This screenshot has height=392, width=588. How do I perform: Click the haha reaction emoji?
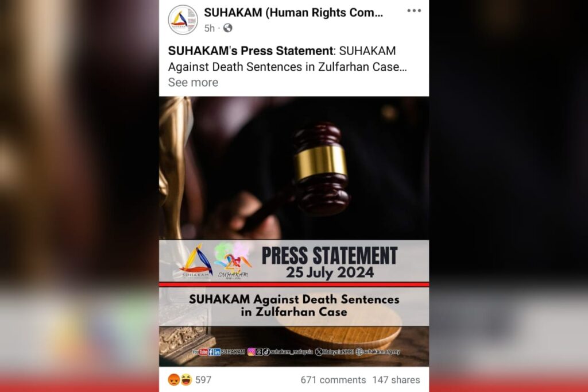coord(186,379)
